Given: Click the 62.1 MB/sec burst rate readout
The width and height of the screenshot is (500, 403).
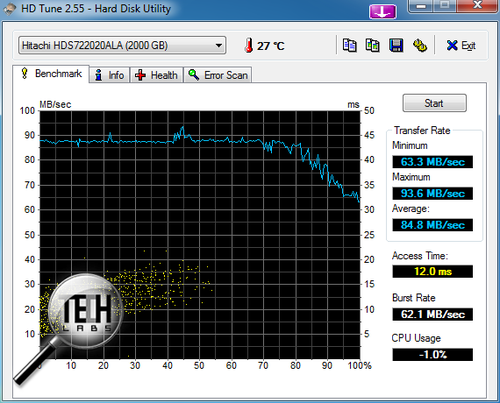Looking at the screenshot, I should coord(432,314).
